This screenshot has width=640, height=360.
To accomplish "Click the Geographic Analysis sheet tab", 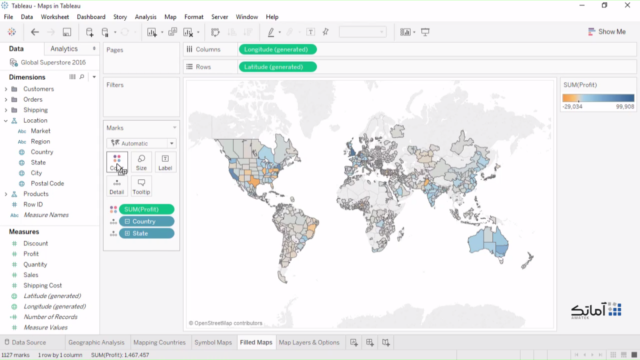I will point(96,342).
